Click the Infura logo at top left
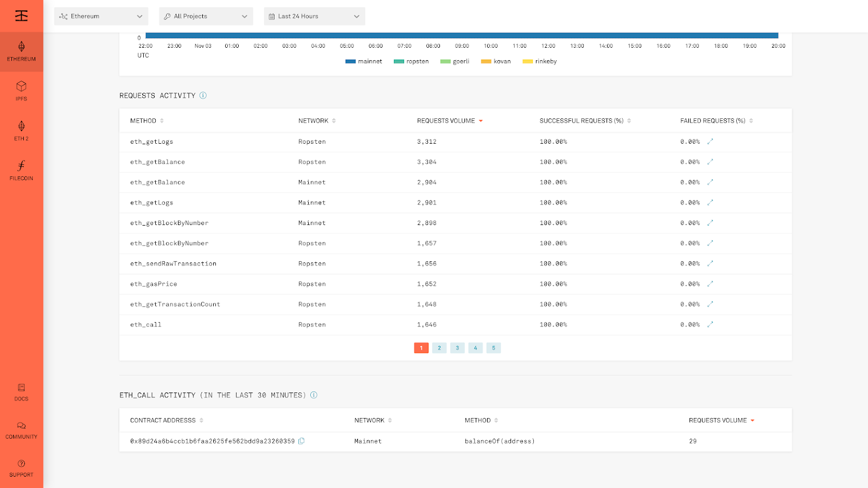Image resolution: width=868 pixels, height=488 pixels. pyautogui.click(x=21, y=16)
